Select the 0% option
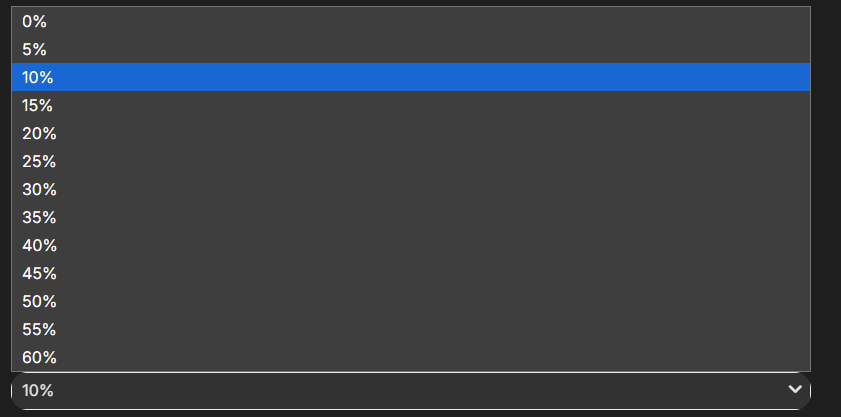This screenshot has width=841, height=417. (411, 21)
